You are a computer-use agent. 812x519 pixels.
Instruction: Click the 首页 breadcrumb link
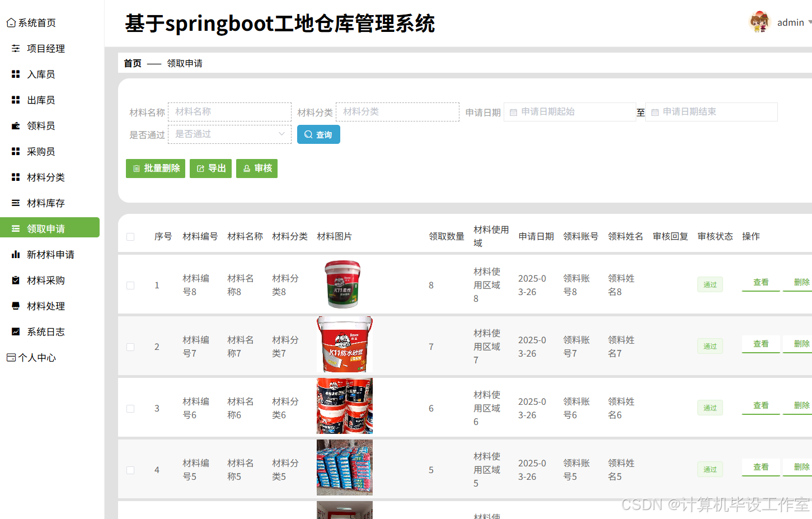133,63
